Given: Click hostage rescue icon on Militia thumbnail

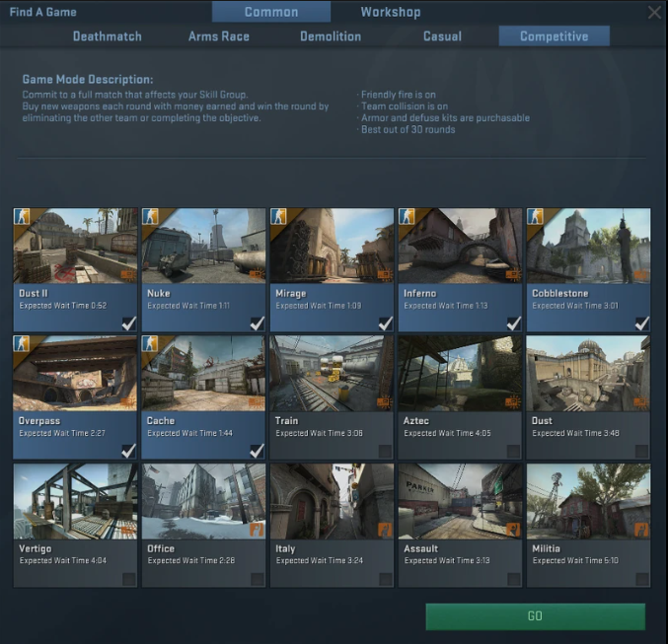Looking at the screenshot, I should pyautogui.click(x=641, y=530).
